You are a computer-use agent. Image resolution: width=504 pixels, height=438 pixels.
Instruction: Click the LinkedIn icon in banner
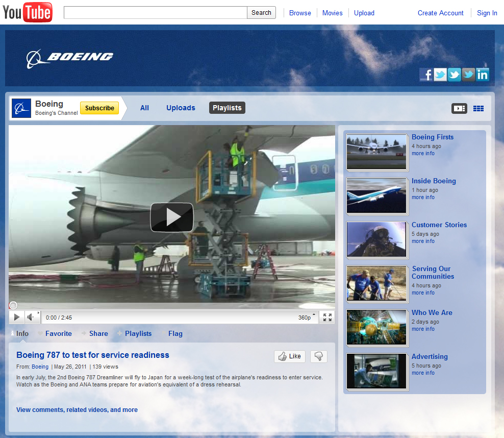(x=482, y=75)
